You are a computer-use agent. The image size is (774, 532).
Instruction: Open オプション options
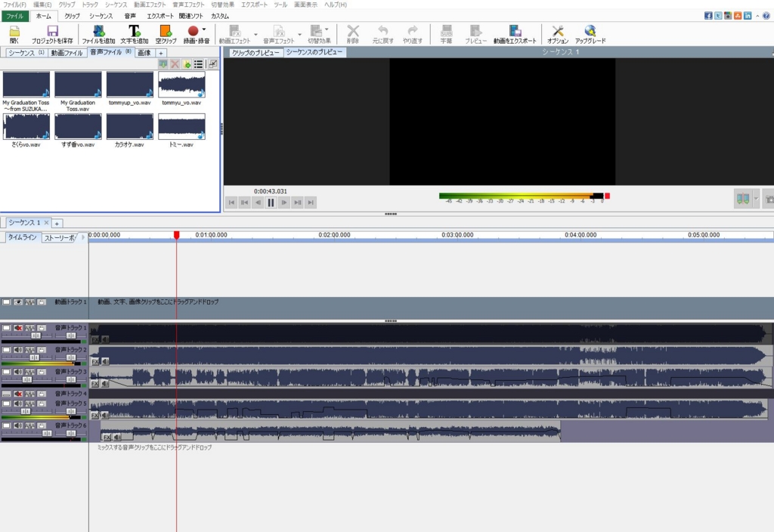(558, 34)
